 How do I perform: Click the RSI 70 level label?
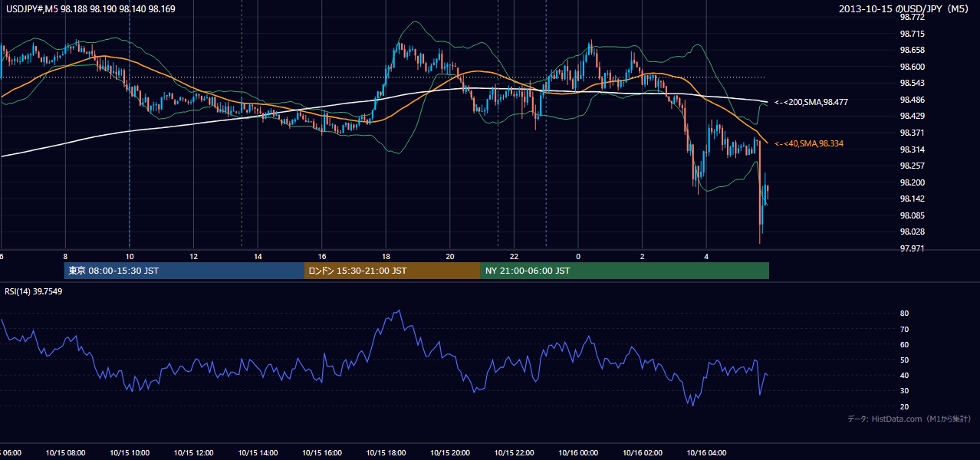coord(904,329)
